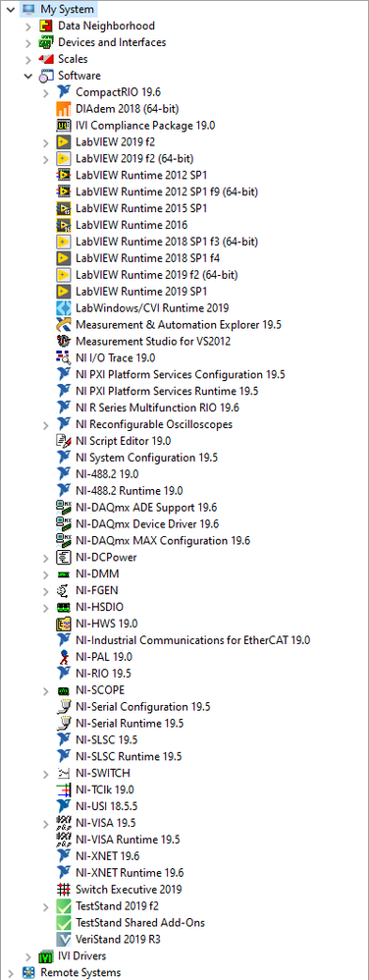
Task: Click the Data Neighborhood icon
Action: (46, 27)
